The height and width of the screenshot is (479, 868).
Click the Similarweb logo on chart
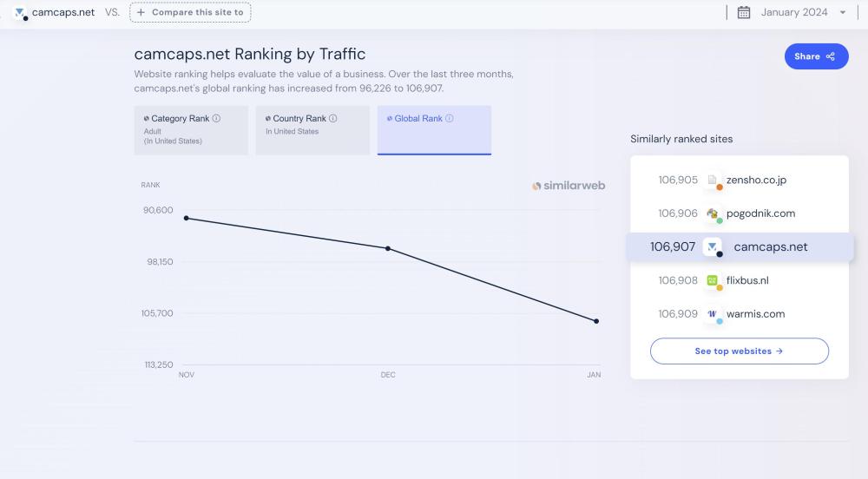click(569, 186)
